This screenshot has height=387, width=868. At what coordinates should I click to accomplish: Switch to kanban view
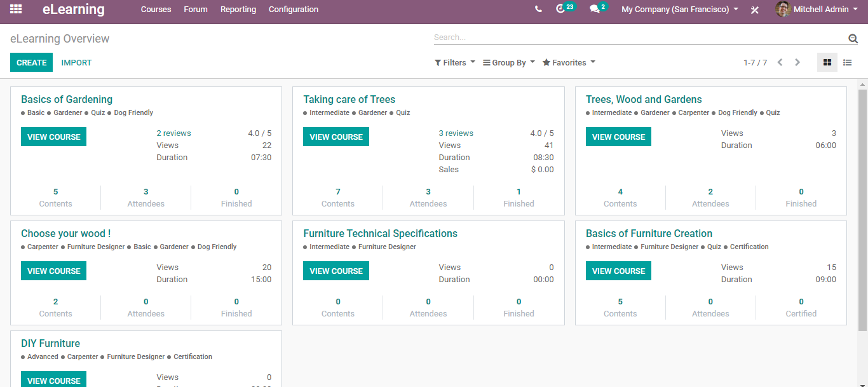827,62
